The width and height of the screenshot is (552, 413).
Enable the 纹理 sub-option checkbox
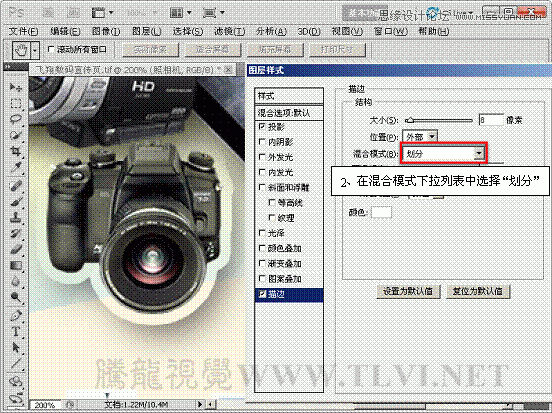(272, 218)
